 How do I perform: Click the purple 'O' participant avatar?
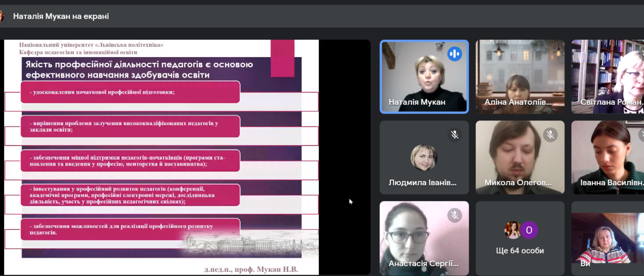point(529,230)
